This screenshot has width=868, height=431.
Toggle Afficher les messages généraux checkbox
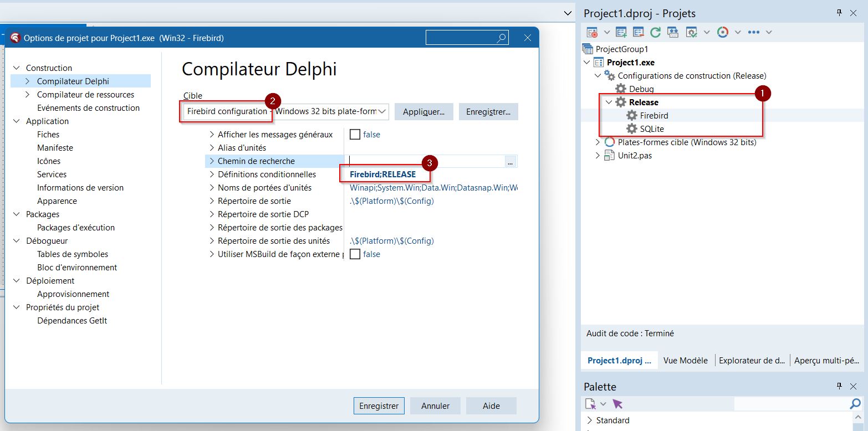point(355,134)
